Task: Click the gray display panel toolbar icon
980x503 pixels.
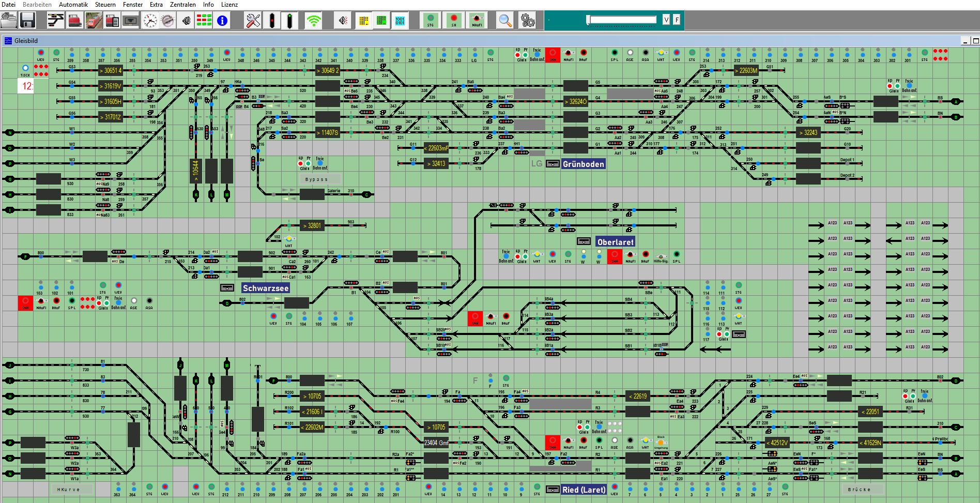Action: pyautogui.click(x=131, y=21)
